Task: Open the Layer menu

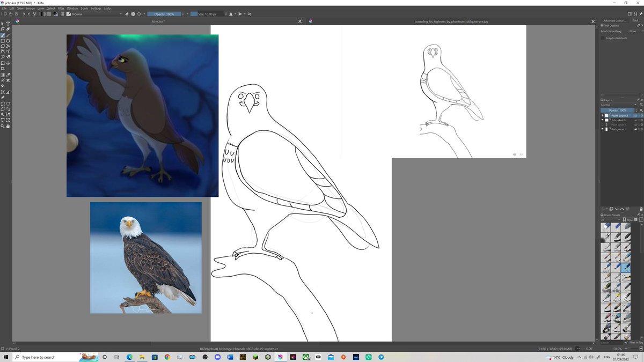Action: pos(41,9)
